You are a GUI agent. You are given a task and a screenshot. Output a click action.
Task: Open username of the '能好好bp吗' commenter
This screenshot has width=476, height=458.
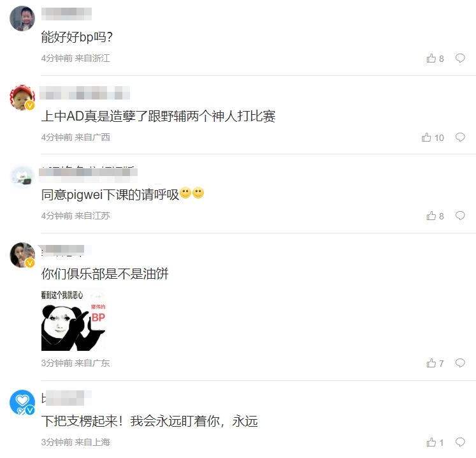66,14
